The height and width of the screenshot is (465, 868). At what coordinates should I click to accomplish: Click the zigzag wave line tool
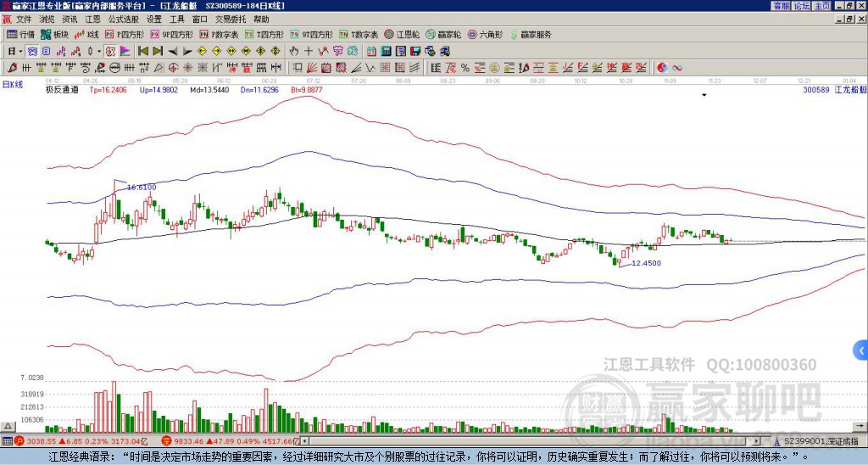click(x=370, y=68)
